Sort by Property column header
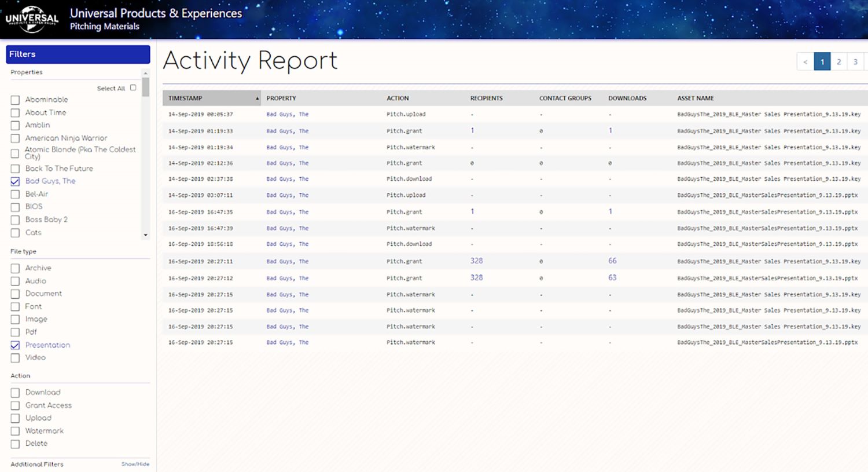Image resolution: width=868 pixels, height=472 pixels. tap(281, 98)
